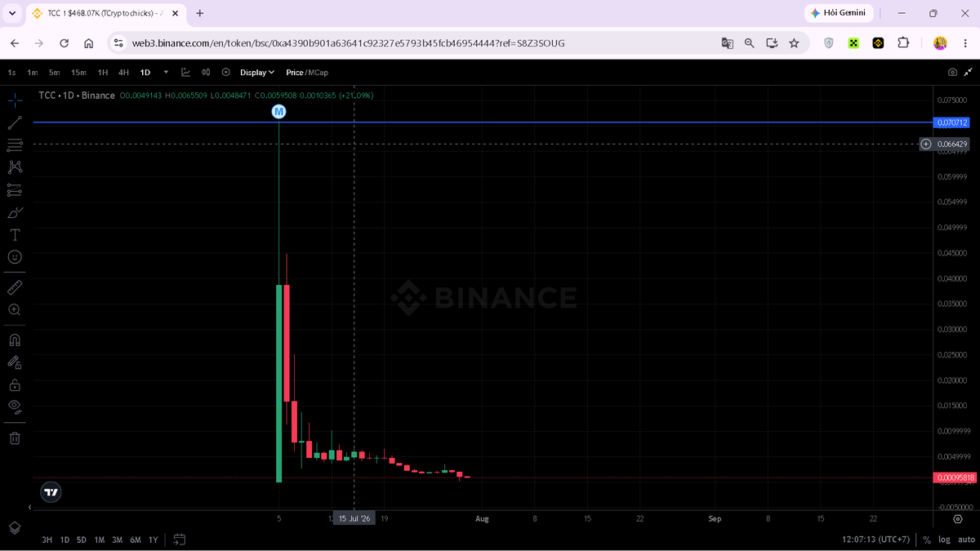The height and width of the screenshot is (551, 980).
Task: Click the TCC • 1D • Binance symbol legend
Action: [77, 96]
